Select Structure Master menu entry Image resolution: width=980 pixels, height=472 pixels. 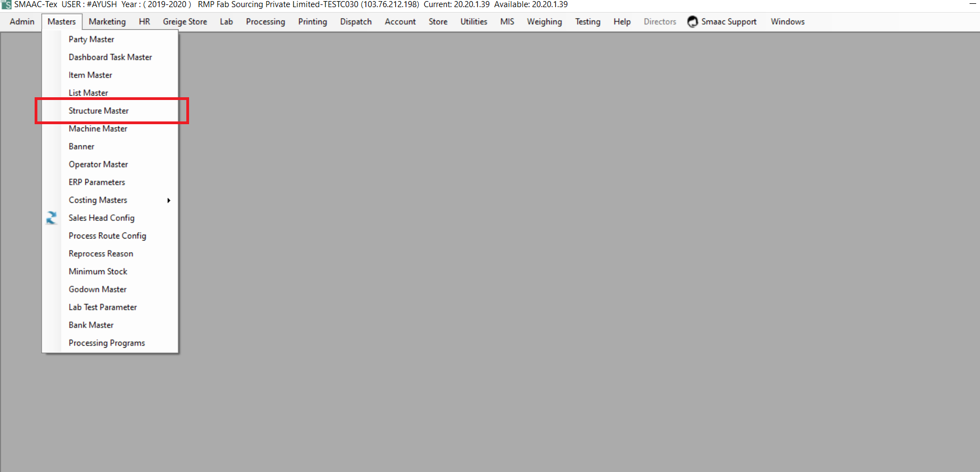click(x=110, y=111)
